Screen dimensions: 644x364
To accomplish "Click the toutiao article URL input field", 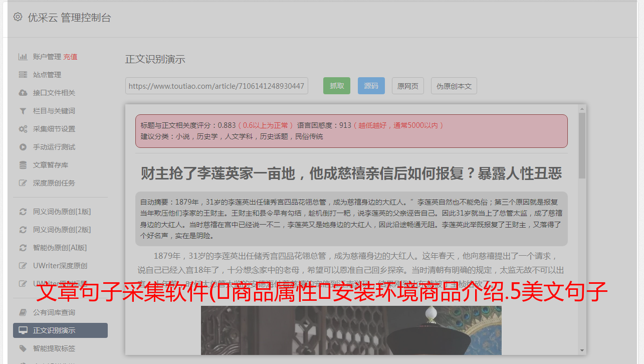I will point(217,86).
